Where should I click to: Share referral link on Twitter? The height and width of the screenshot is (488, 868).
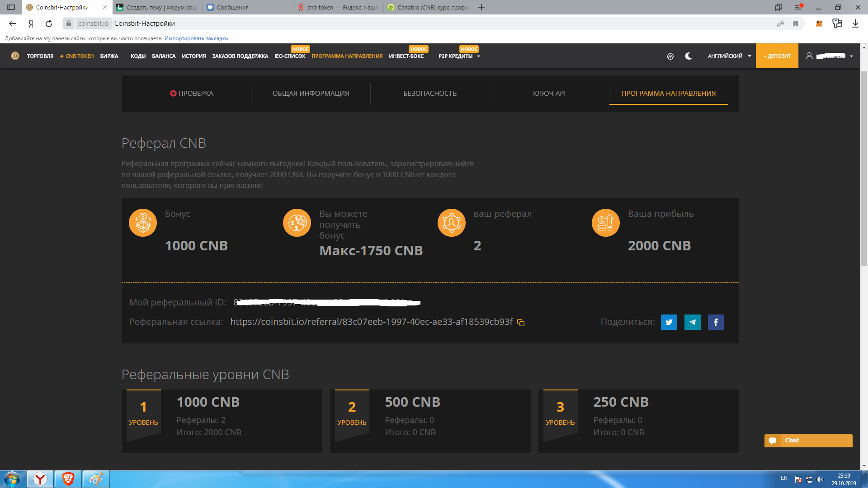[x=669, y=322]
